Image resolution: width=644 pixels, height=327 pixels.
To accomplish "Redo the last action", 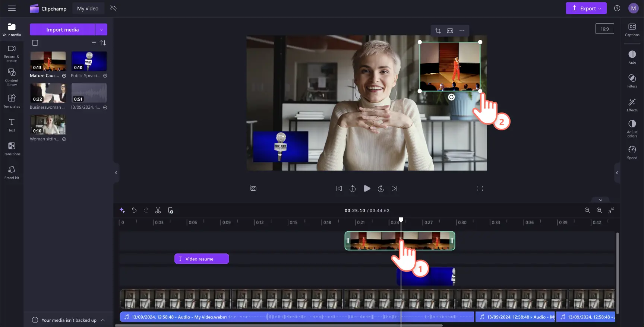I will tap(146, 210).
